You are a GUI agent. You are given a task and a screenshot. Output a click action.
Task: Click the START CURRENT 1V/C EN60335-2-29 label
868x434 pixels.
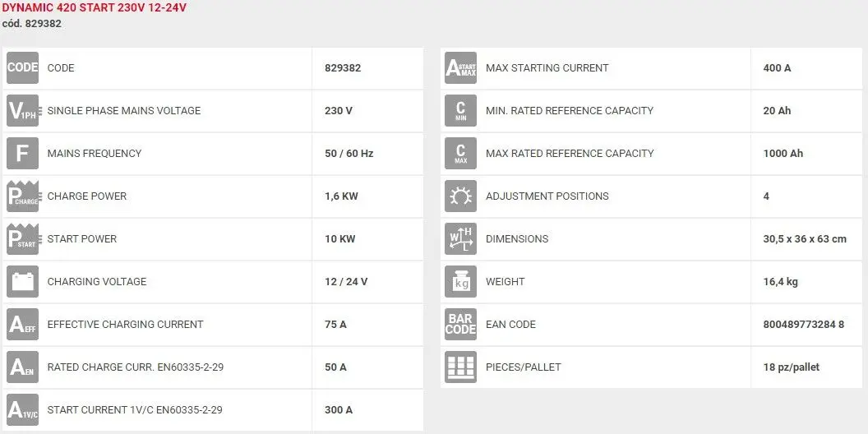click(135, 410)
